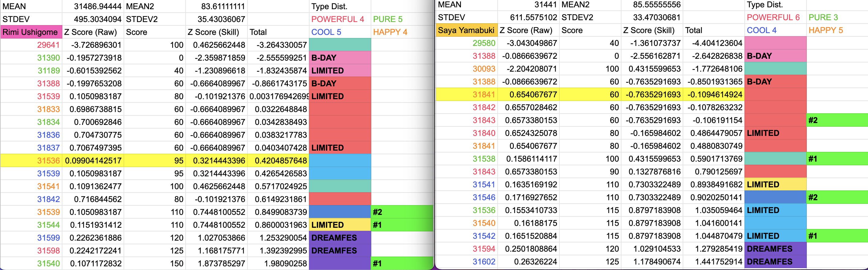The width and height of the screenshot is (868, 270).
Task: Click the POWERFUL 4 type distribution cell
Action: pos(339,19)
